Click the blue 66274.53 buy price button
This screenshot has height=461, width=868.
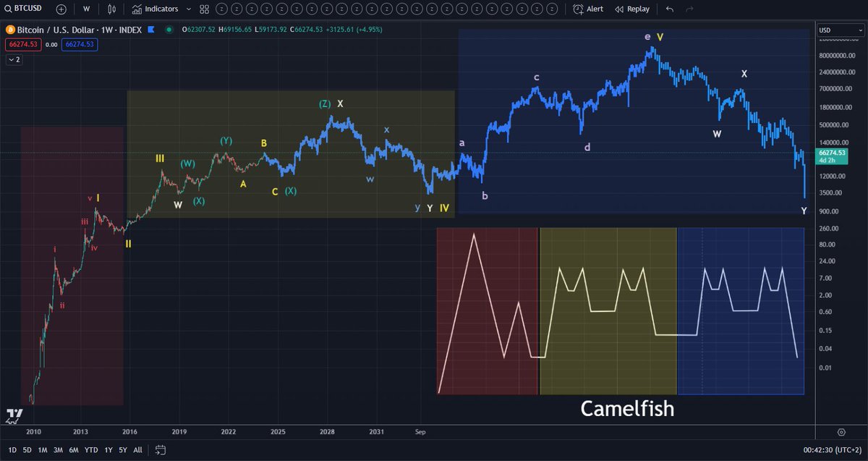(80, 44)
